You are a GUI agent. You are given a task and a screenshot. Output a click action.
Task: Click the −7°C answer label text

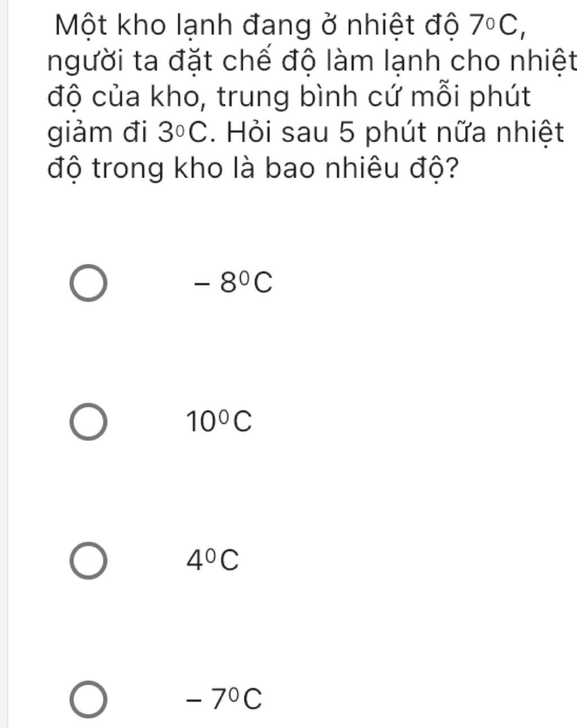coord(224,699)
